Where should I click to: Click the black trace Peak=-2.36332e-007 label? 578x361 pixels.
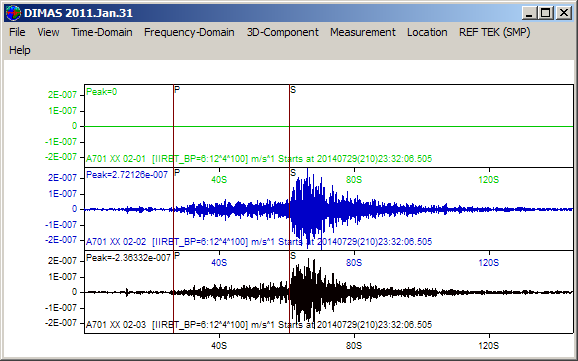click(129, 257)
